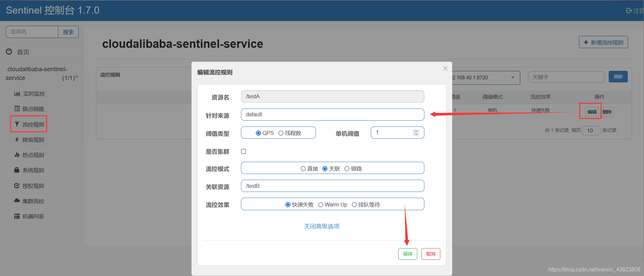Focus the 关联资源 field containing /testB

(x=333, y=186)
